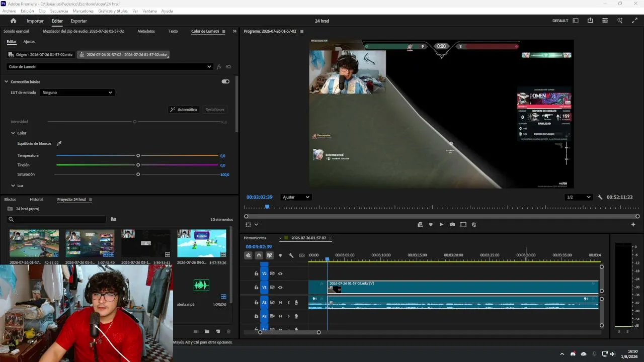Hide track V2 with its eye icon
Viewport: 644px width, 362px height.
click(280, 274)
